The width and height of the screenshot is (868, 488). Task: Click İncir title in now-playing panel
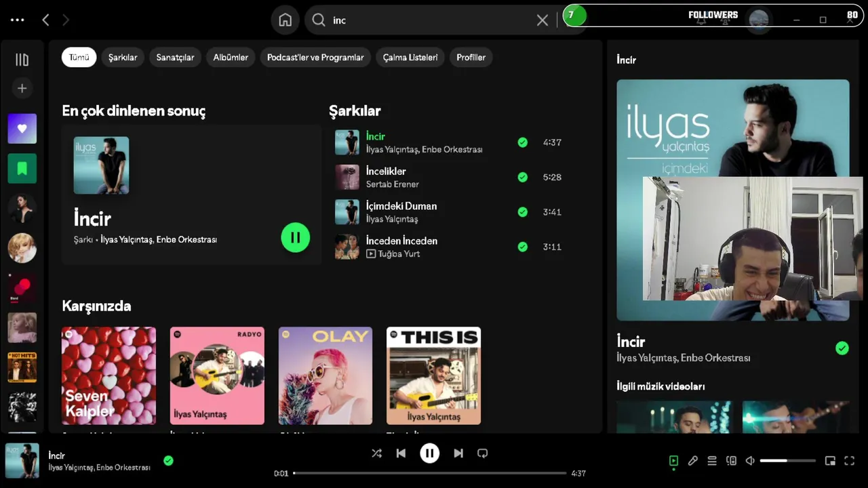coord(631,342)
